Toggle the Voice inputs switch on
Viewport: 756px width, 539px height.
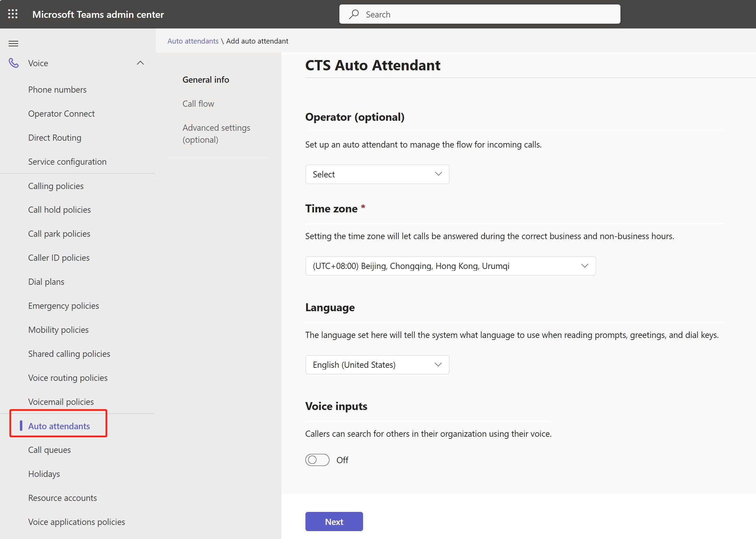317,460
